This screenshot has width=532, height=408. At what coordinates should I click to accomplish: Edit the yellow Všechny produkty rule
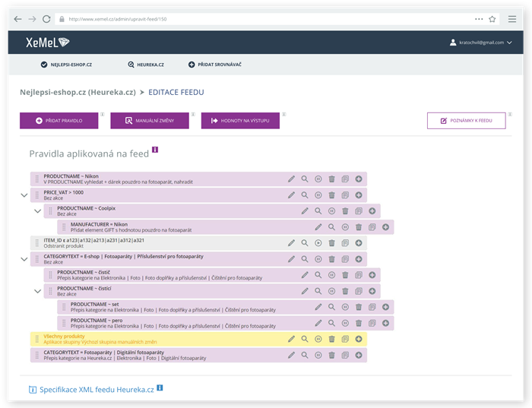point(291,339)
